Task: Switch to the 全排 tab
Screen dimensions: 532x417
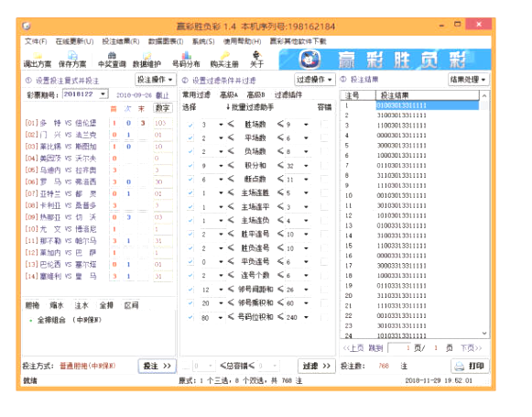Action: point(106,305)
